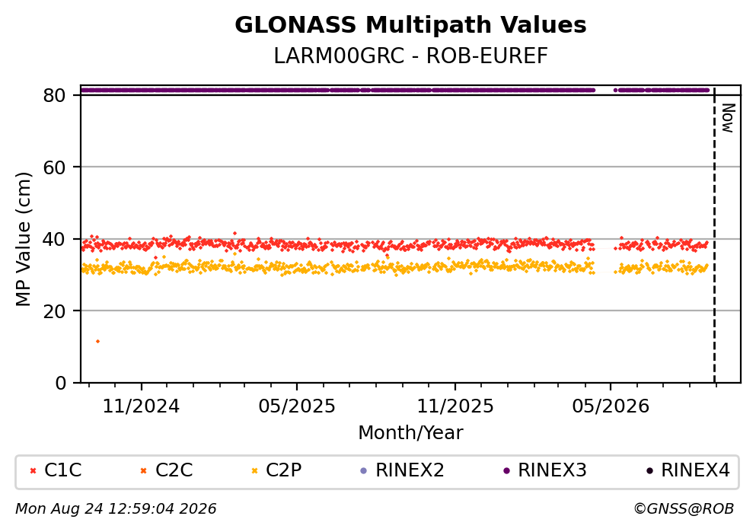Click the RINEX4 dark legend dot
This screenshot has width=756, height=532.
[649, 471]
